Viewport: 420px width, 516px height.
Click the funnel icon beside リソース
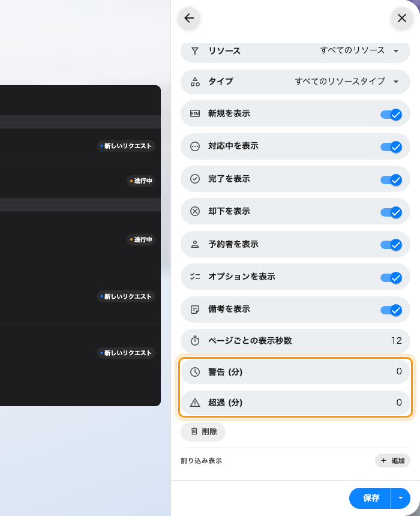point(195,51)
